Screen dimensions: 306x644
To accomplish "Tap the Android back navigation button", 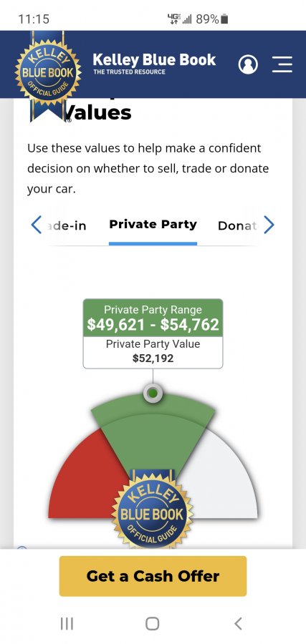I will coord(238,623).
